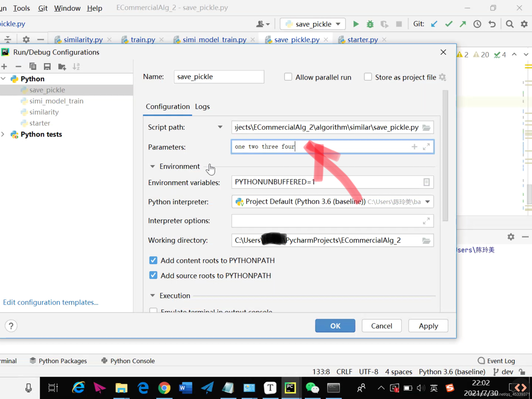Collapse the Environment section
Image resolution: width=532 pixels, height=399 pixels.
click(x=152, y=166)
